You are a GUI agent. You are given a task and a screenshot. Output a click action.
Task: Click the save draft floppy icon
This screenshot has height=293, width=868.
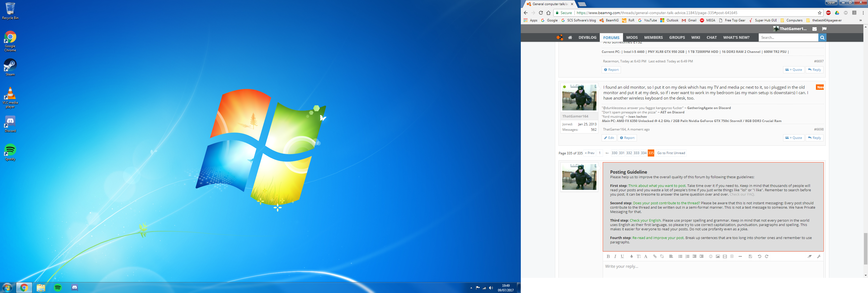[x=750, y=256]
